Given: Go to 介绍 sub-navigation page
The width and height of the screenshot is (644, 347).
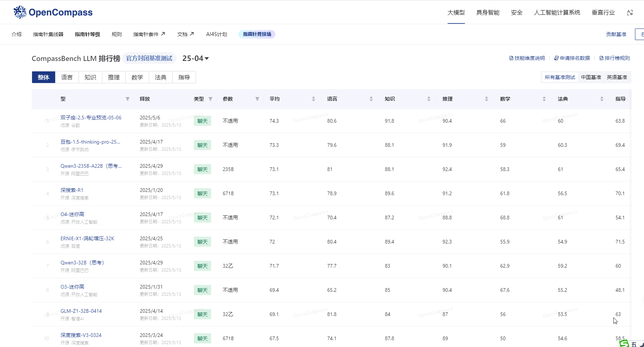Looking at the screenshot, I should click(x=17, y=34).
